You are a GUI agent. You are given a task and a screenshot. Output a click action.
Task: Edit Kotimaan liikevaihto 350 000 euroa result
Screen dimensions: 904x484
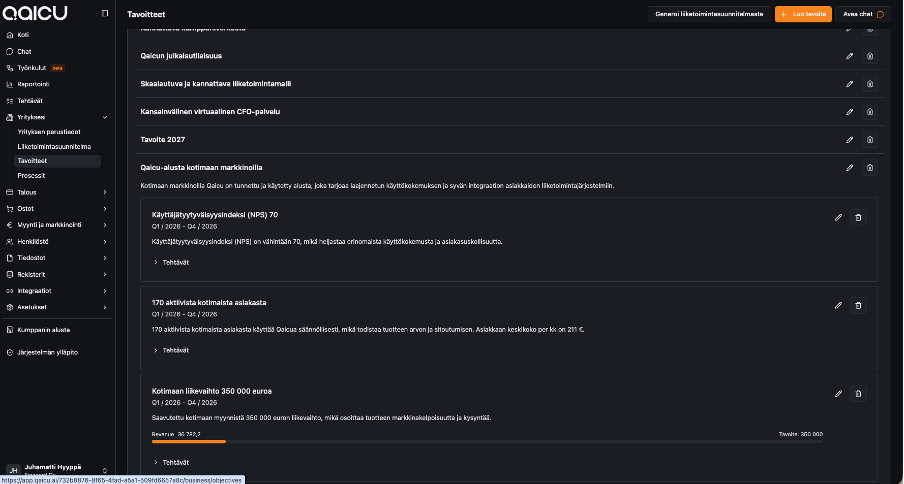pos(838,394)
